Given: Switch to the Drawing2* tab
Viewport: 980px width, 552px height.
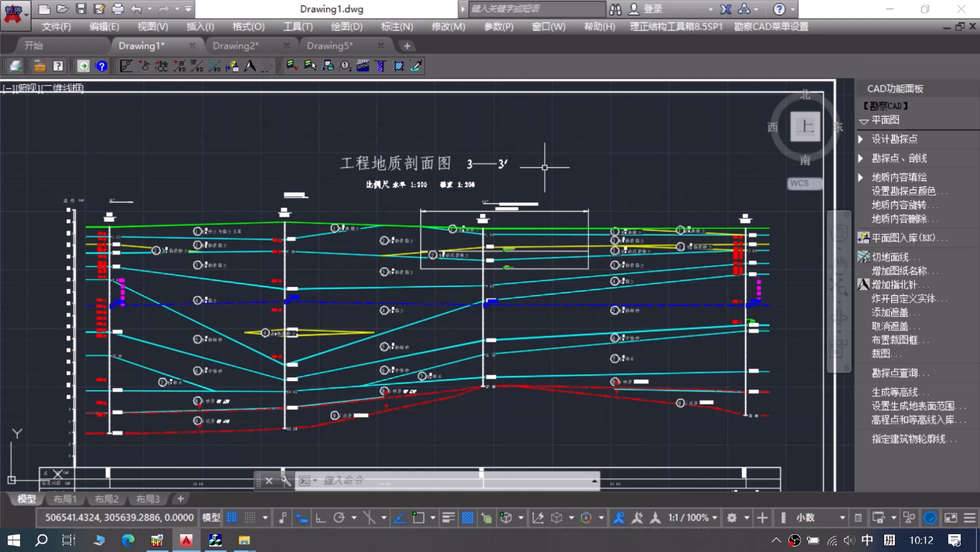Looking at the screenshot, I should point(235,46).
